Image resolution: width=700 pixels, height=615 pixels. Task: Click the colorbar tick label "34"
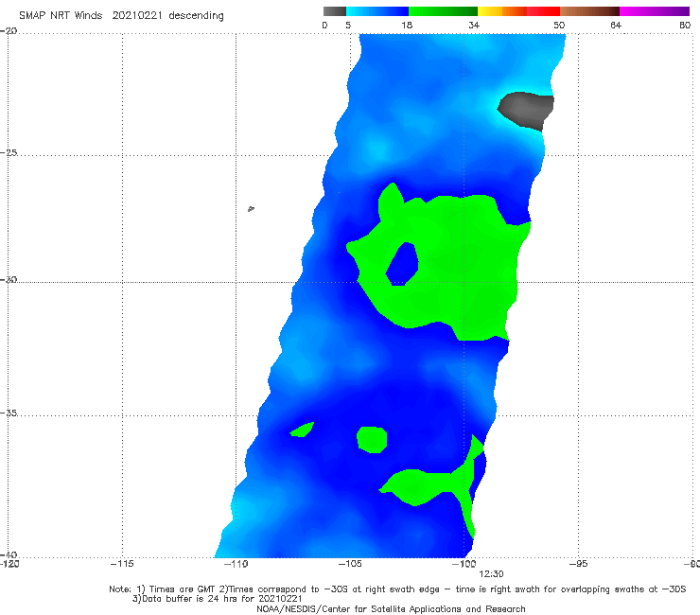tap(474, 26)
